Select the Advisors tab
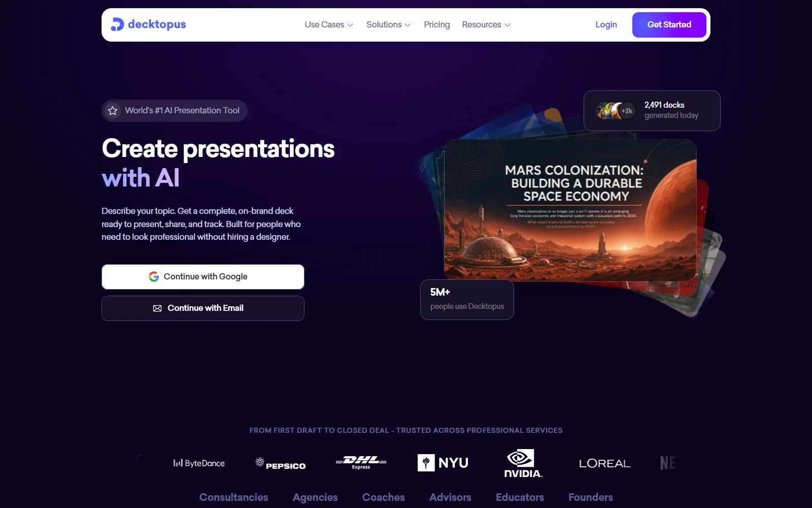Image resolution: width=812 pixels, height=508 pixels. (x=450, y=497)
